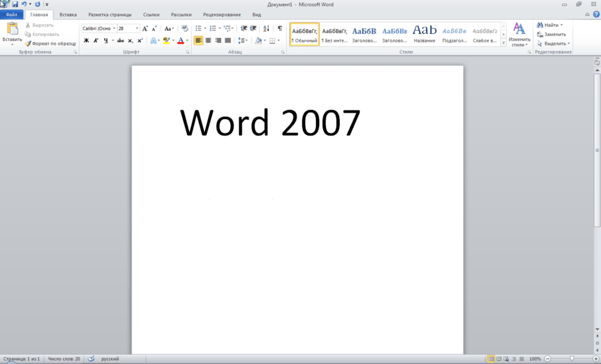601x364 pixels.
Task: Toggle italic formatting (К)
Action: [96, 41]
